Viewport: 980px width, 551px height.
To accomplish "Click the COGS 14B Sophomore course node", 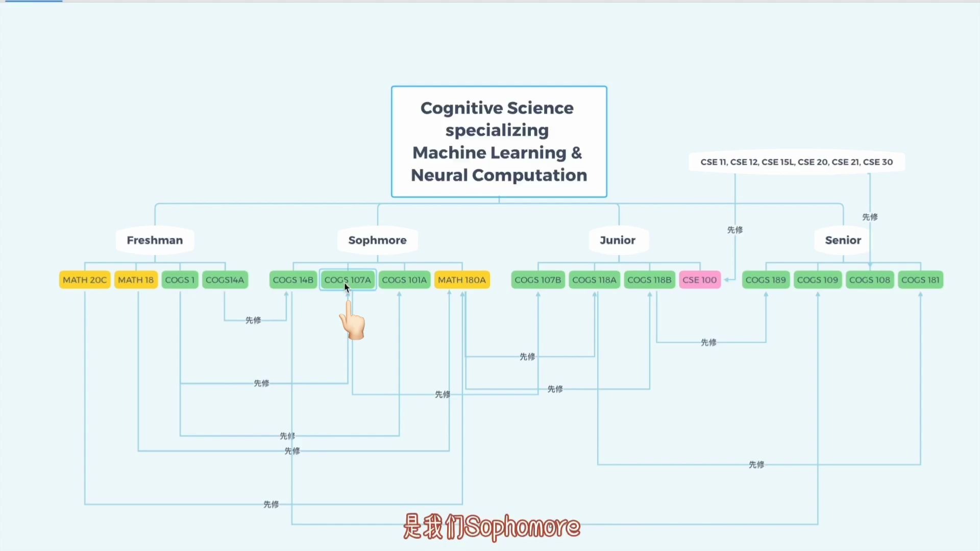I will click(x=292, y=279).
